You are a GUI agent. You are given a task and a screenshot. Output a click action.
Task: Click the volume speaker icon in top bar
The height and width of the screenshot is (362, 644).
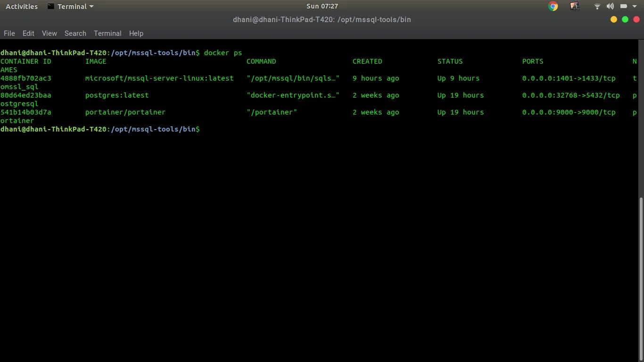610,6
